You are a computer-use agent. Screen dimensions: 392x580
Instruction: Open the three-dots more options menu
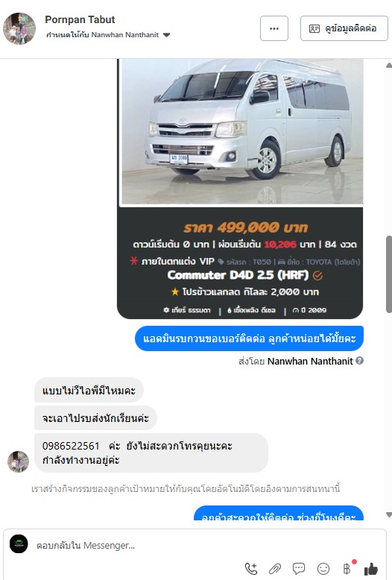[274, 28]
